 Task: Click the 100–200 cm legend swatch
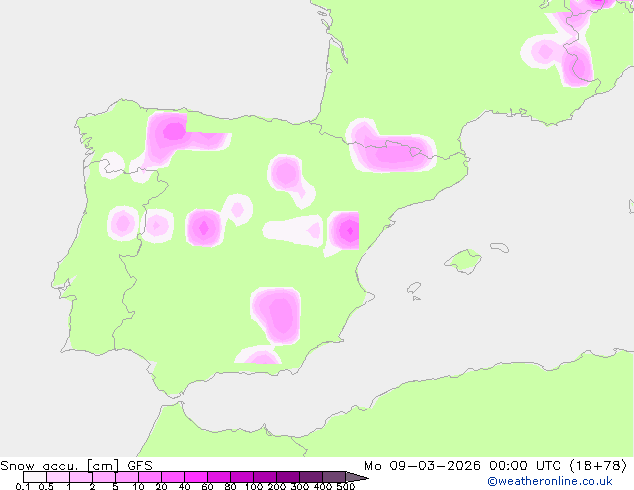[265, 477]
